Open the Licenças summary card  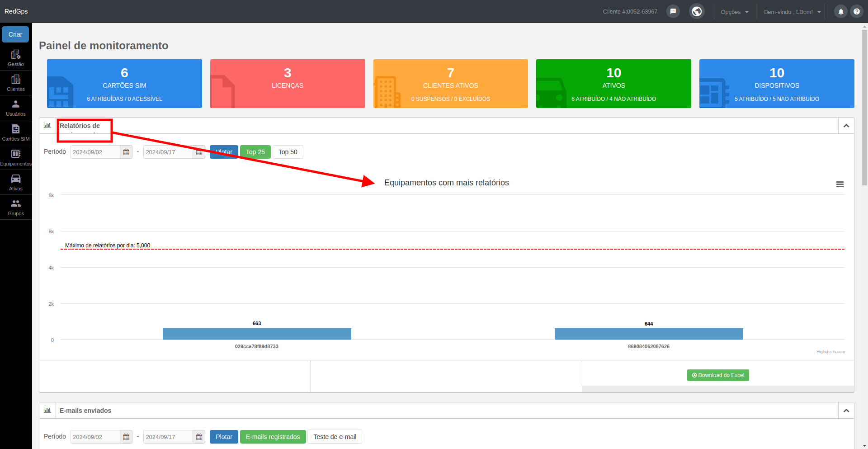click(288, 84)
